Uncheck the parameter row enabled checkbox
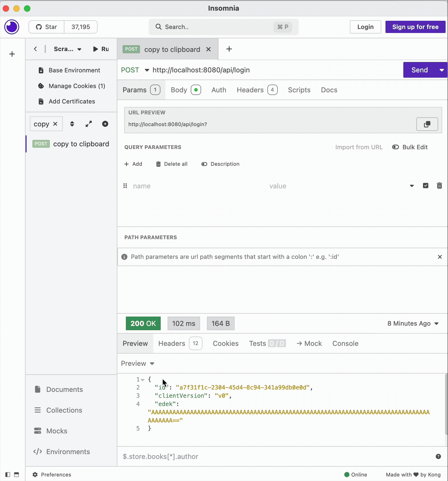The height and width of the screenshot is (481, 448). pos(426,186)
